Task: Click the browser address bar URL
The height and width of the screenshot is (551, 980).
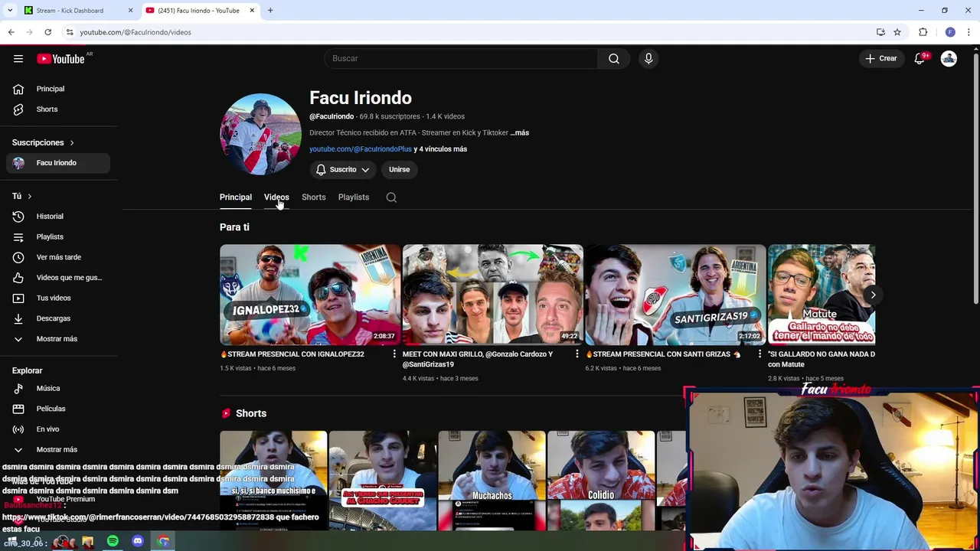Action: click(136, 32)
